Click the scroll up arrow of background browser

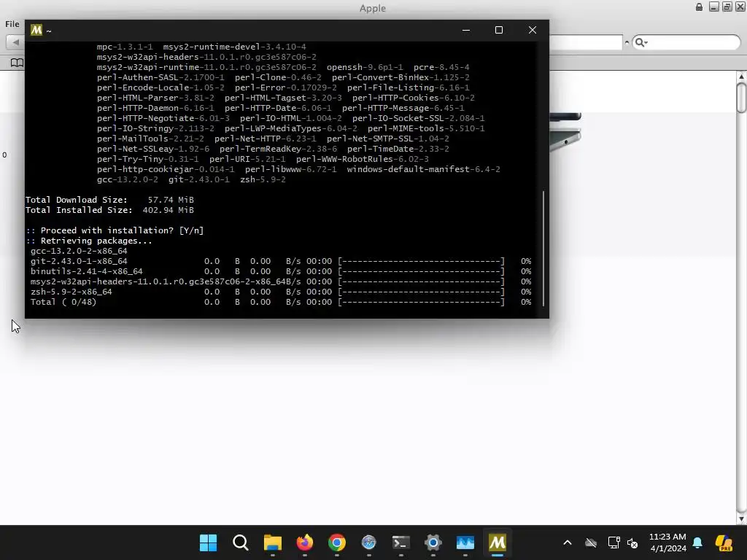coord(741,76)
